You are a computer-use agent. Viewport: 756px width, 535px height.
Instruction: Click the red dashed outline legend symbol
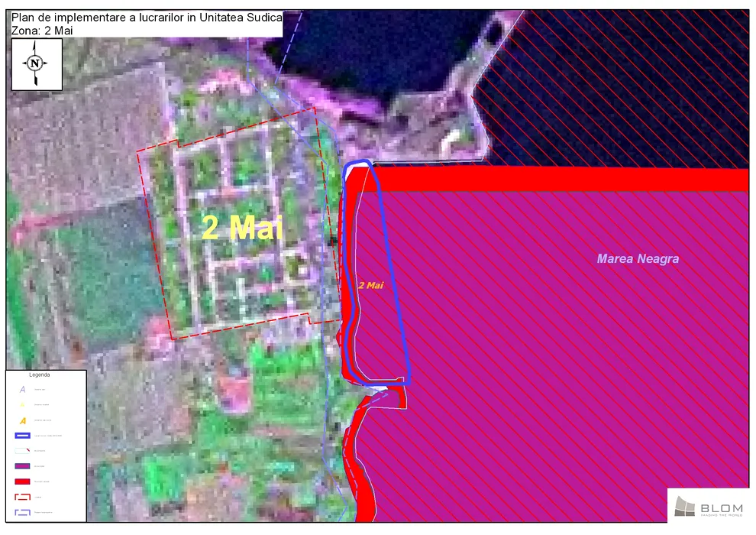[23, 497]
